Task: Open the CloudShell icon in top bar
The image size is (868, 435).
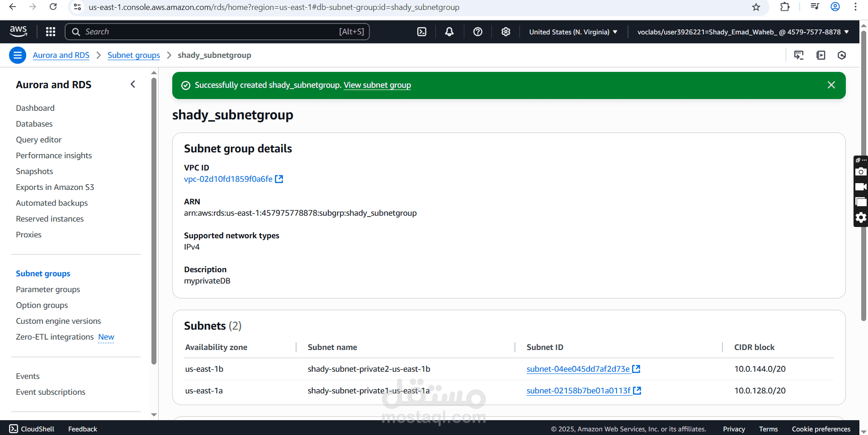Action: click(422, 32)
